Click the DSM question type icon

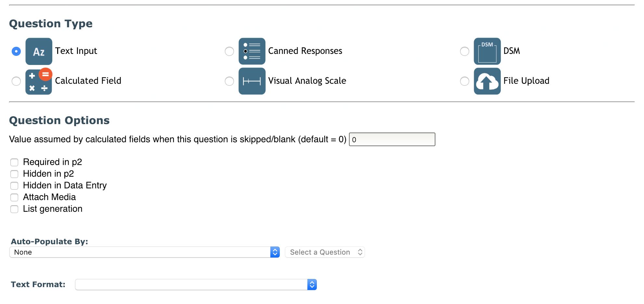pos(487,51)
